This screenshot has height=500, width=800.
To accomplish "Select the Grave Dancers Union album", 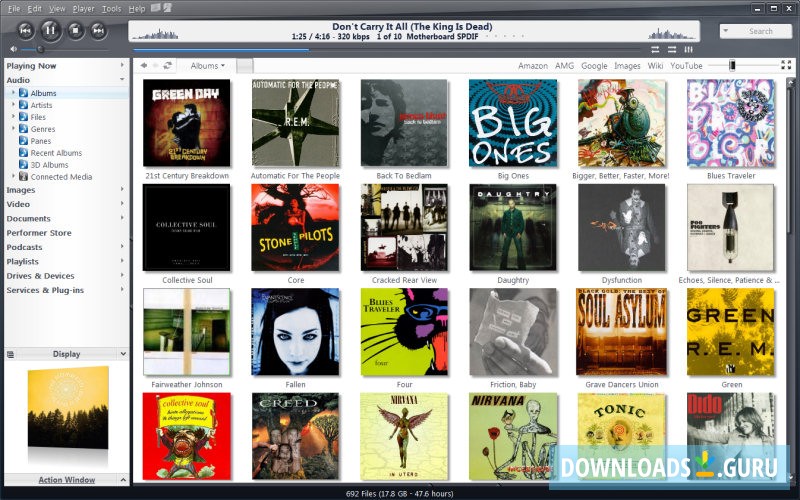I will 621,332.
